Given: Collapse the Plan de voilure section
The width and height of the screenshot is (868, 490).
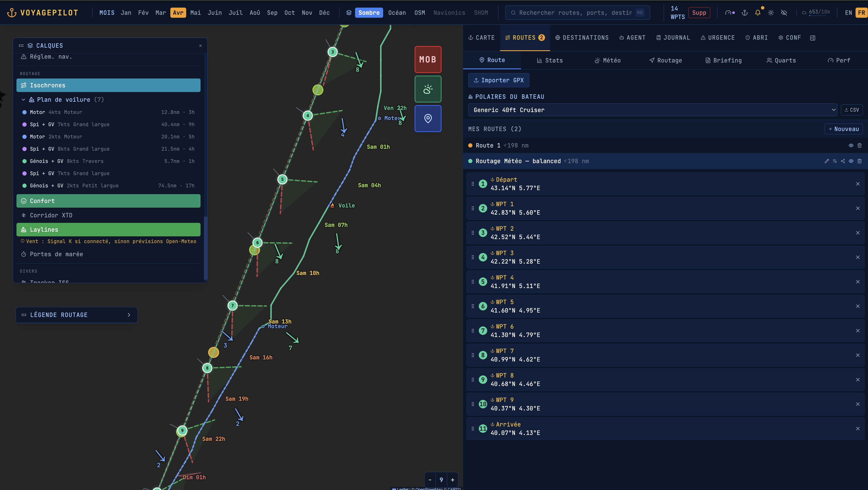Looking at the screenshot, I should (x=23, y=100).
